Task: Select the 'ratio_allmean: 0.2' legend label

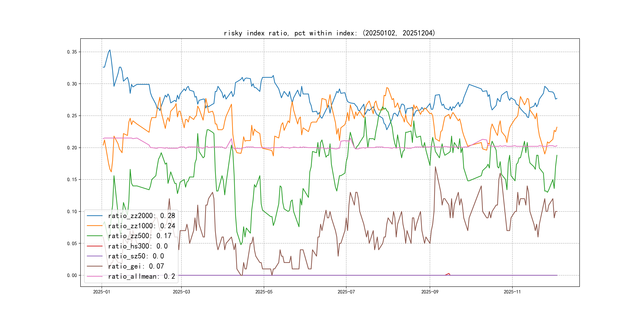Action: pyautogui.click(x=142, y=276)
